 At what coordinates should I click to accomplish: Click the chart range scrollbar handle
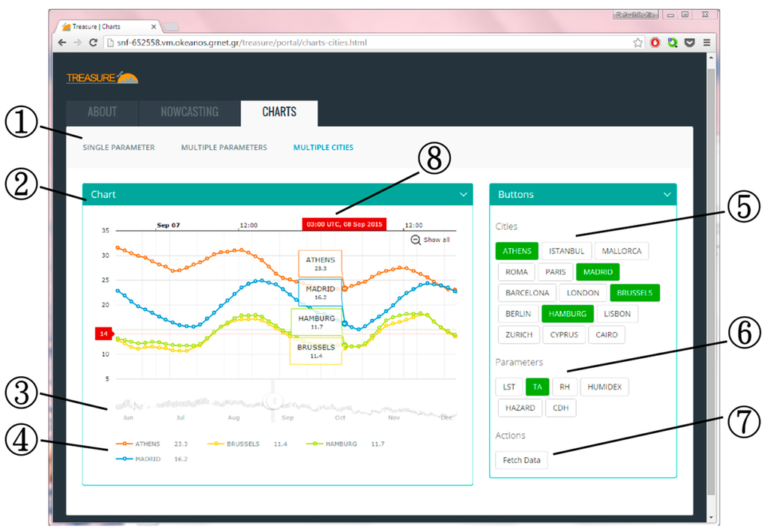(273, 402)
